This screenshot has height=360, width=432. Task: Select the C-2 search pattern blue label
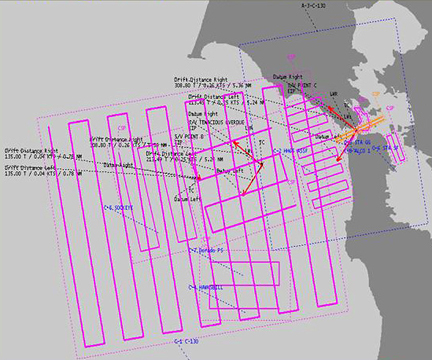click(x=290, y=151)
